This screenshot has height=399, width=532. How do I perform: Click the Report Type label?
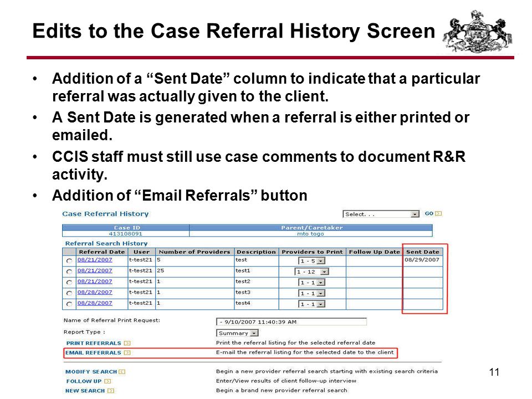(84, 332)
